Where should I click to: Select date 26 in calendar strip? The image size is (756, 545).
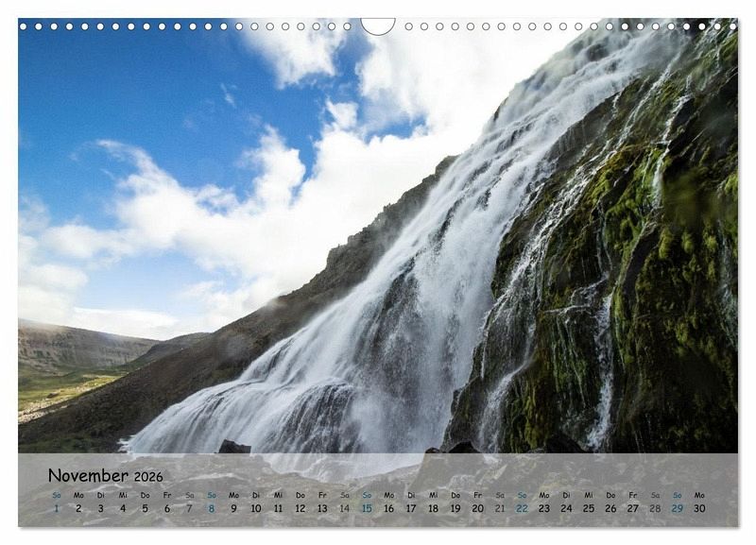click(610, 508)
